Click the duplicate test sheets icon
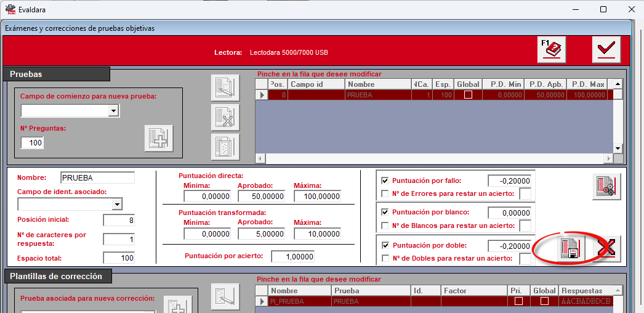The height and width of the screenshot is (313, 644). 225,147
